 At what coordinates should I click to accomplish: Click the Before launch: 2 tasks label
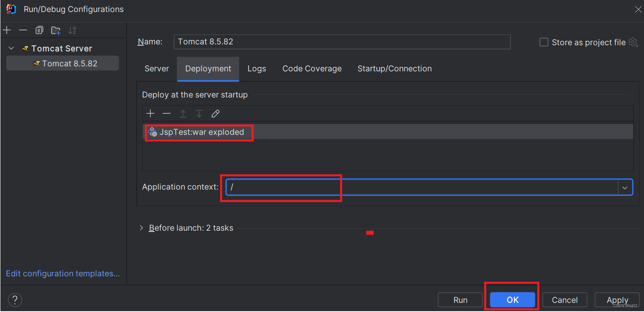pyautogui.click(x=191, y=228)
